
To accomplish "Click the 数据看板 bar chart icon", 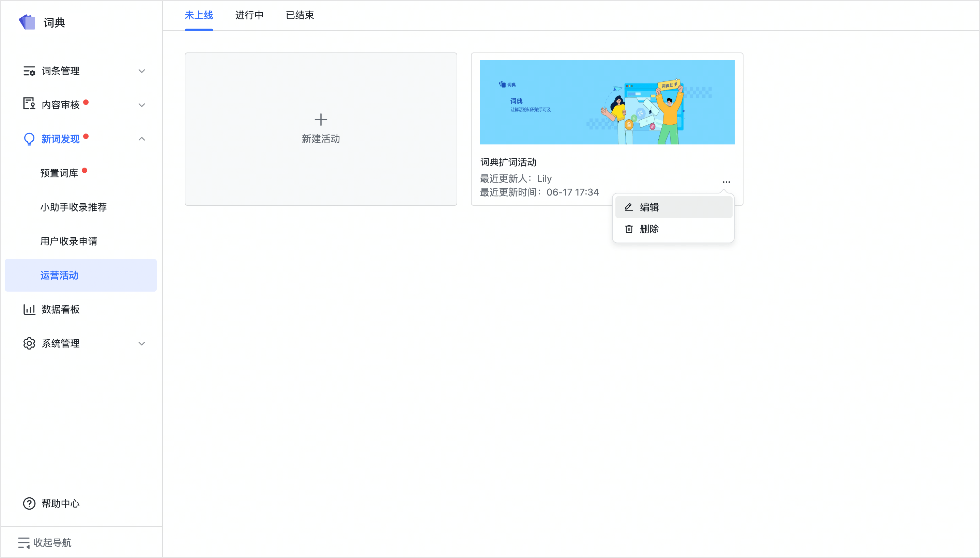I will coord(29,309).
